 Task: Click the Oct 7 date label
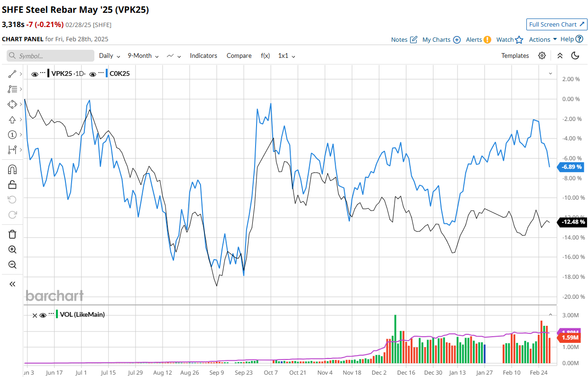271,373
